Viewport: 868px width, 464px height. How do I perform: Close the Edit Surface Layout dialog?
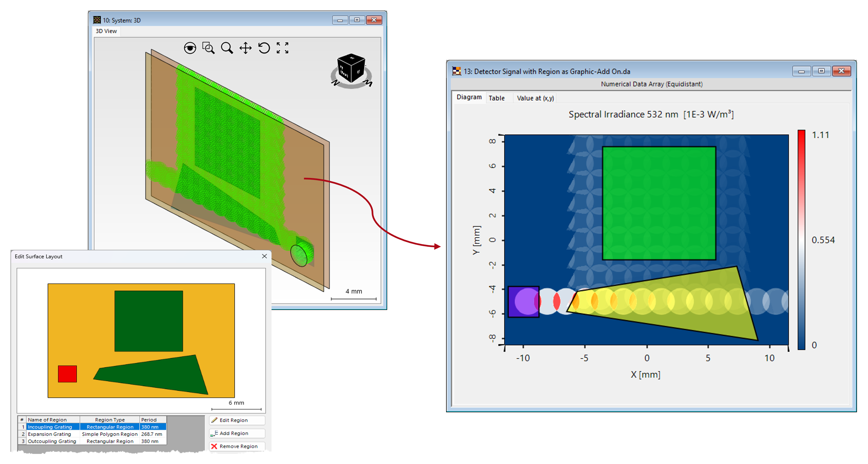click(265, 256)
